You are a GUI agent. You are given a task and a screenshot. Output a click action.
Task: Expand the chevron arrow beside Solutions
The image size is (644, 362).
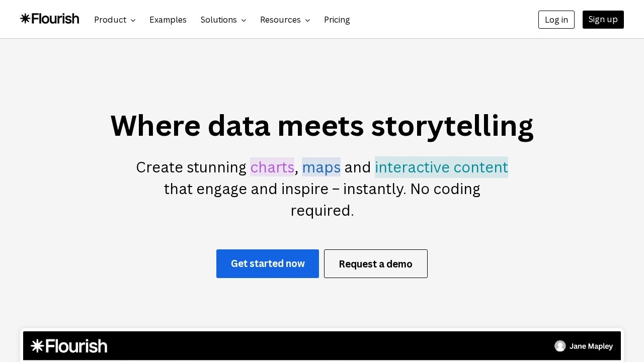(x=244, y=20)
